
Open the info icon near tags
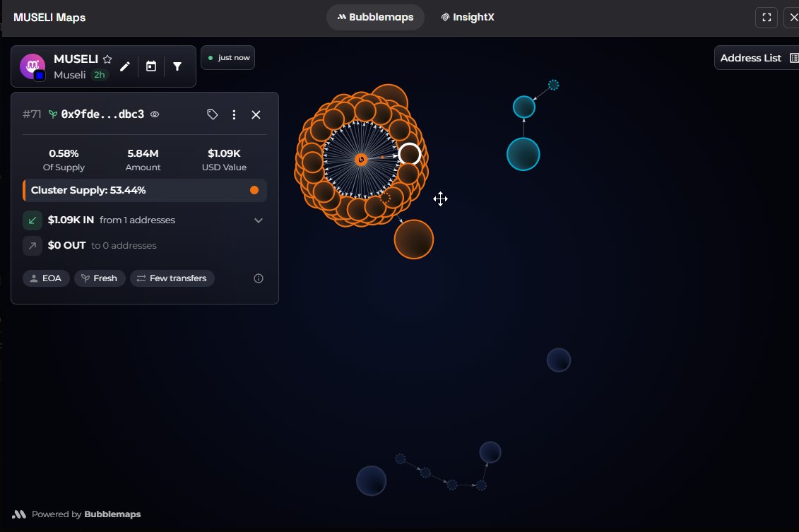(x=259, y=278)
